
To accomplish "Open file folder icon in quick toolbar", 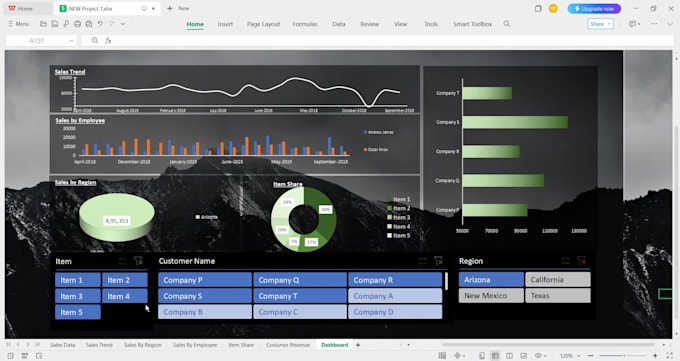I will (x=43, y=24).
